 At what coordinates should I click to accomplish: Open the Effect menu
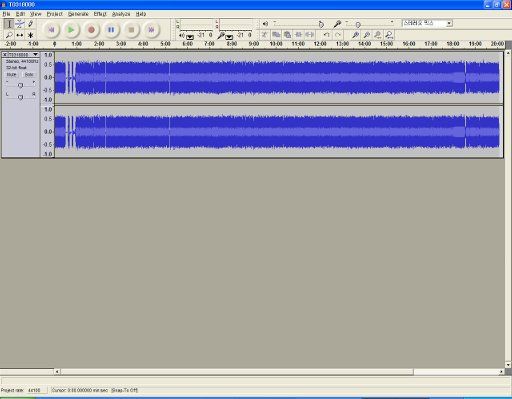(100, 14)
